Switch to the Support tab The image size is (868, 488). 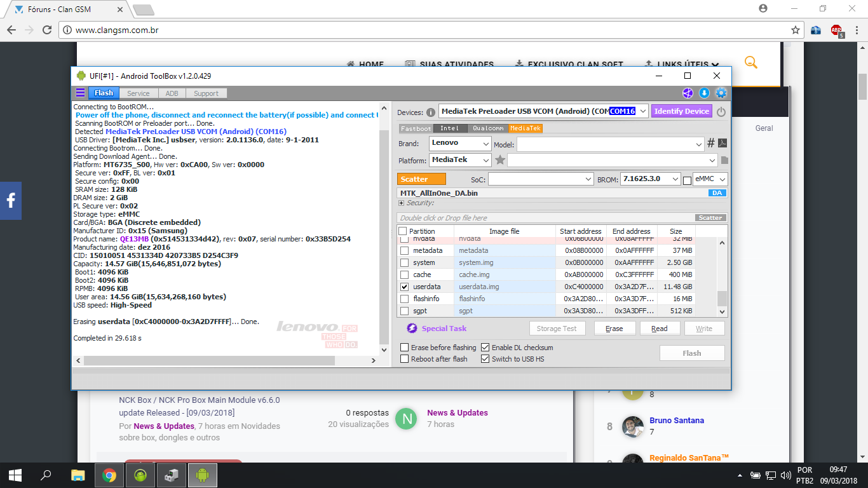click(x=207, y=93)
